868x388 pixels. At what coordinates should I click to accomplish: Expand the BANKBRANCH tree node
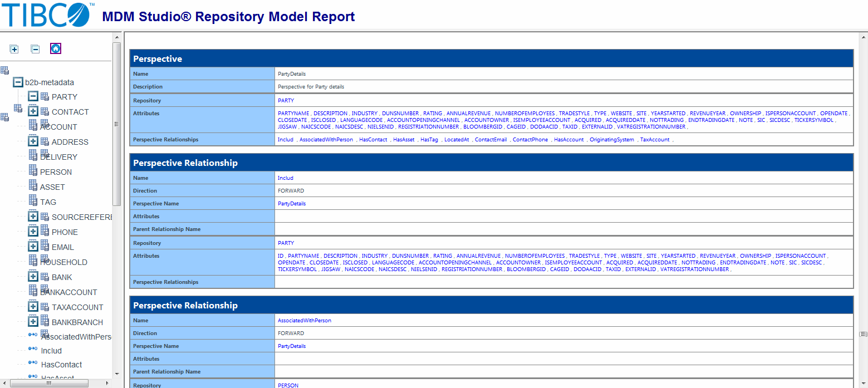33,322
